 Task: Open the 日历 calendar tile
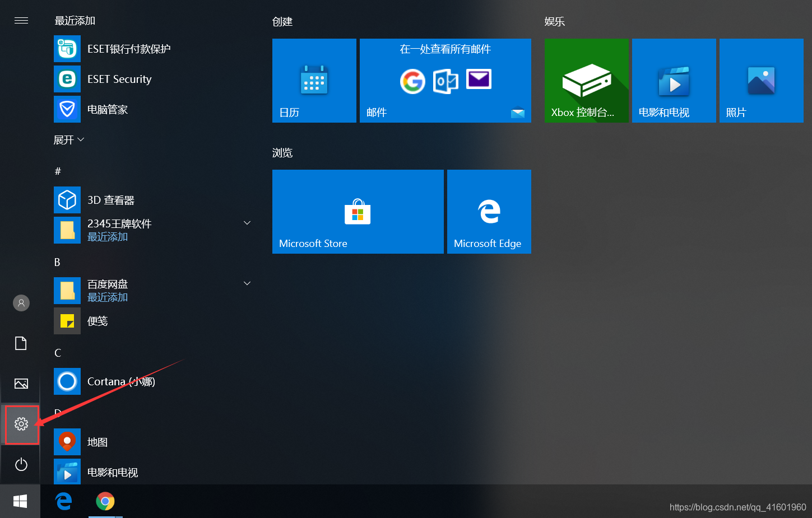(x=314, y=81)
